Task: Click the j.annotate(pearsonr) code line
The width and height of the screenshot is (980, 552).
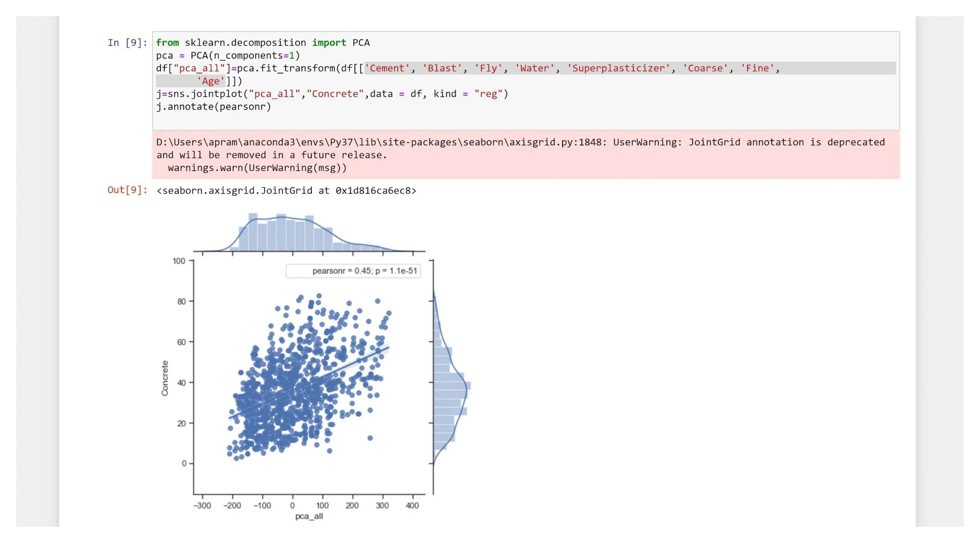Action: click(x=214, y=107)
